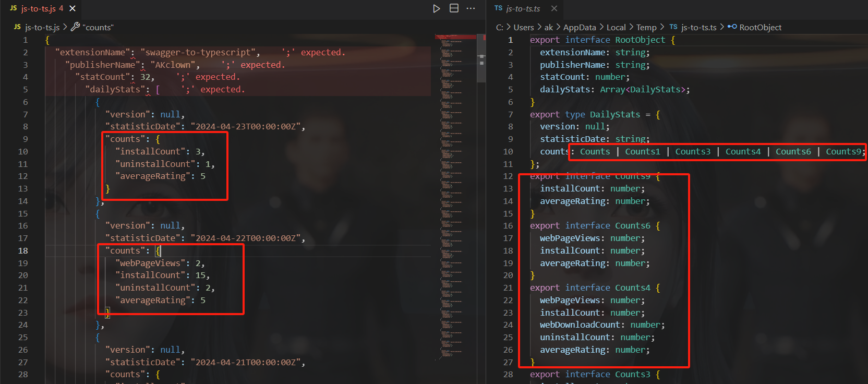Click "installCount": 15 on line 20
This screenshot has width=868, height=384.
[x=163, y=275]
